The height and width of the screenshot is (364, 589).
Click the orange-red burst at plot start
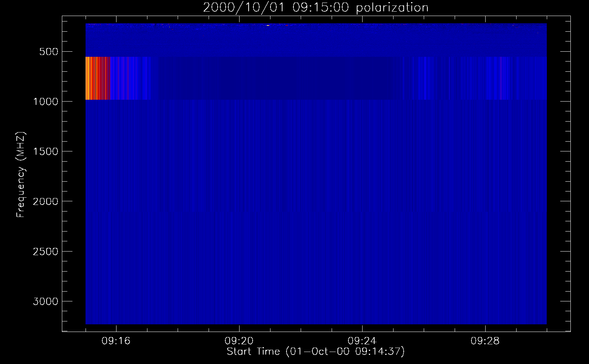click(x=98, y=78)
